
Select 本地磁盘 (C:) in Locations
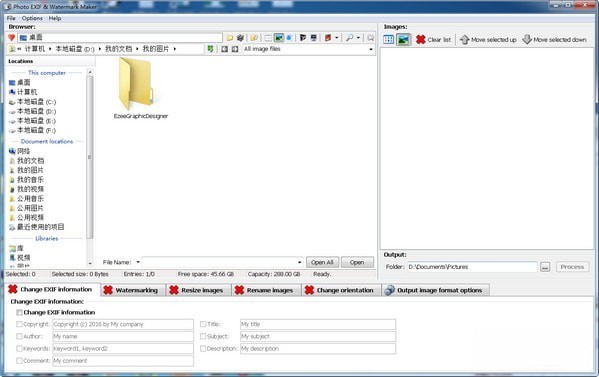click(x=32, y=102)
